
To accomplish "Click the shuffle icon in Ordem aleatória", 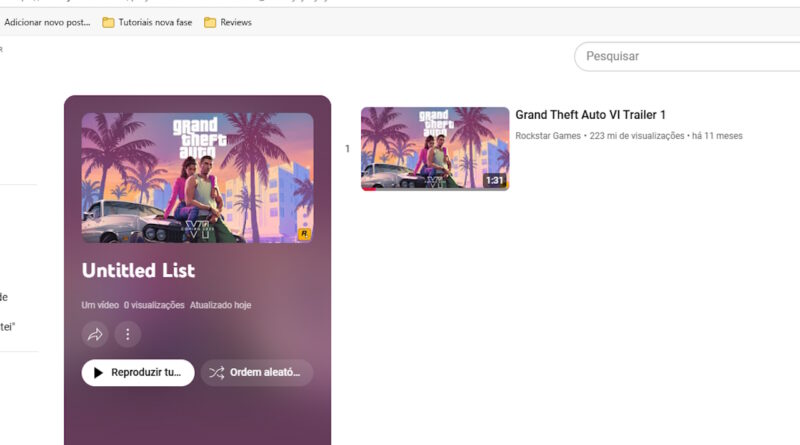I will (x=216, y=373).
